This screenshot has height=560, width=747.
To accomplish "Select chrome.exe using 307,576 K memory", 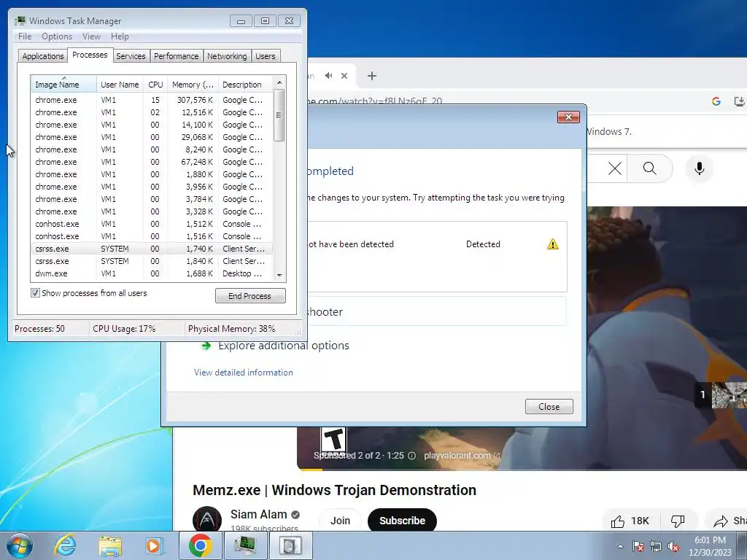I will point(152,100).
